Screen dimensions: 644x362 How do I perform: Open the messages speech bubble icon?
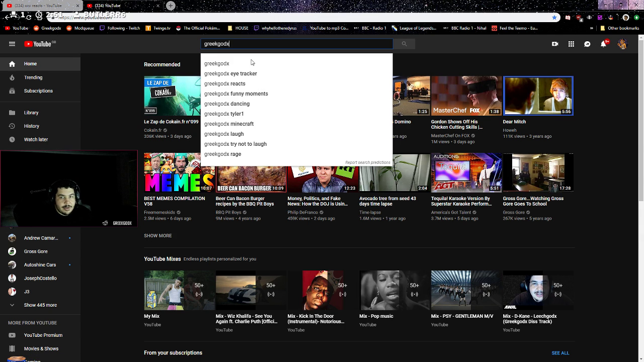point(587,44)
